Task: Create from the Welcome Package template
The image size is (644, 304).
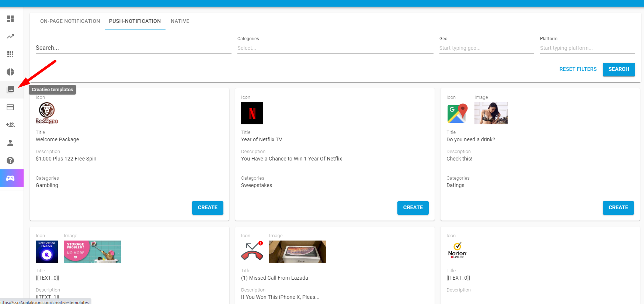Action: 208,208
